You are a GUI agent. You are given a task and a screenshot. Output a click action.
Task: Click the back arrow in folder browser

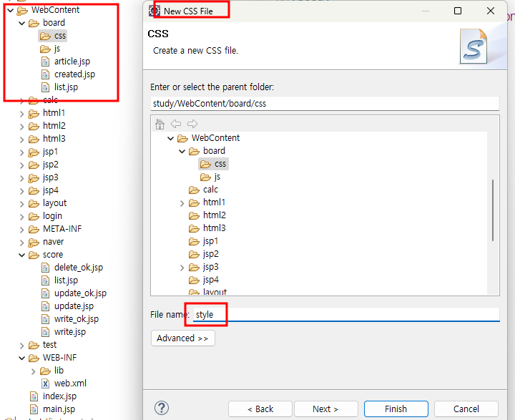(176, 124)
